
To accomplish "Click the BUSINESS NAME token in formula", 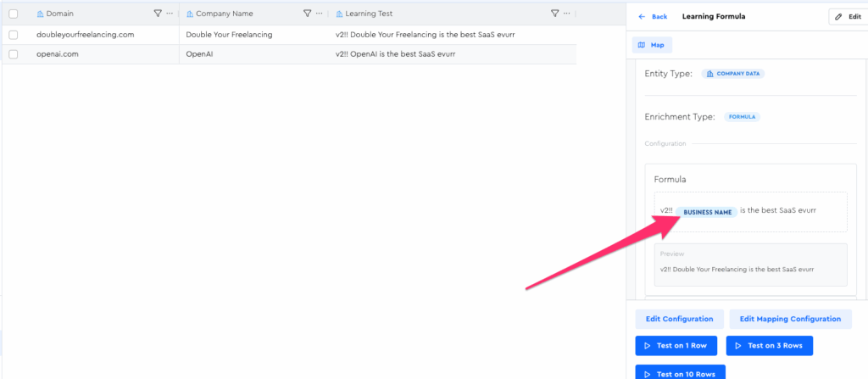I will point(707,212).
